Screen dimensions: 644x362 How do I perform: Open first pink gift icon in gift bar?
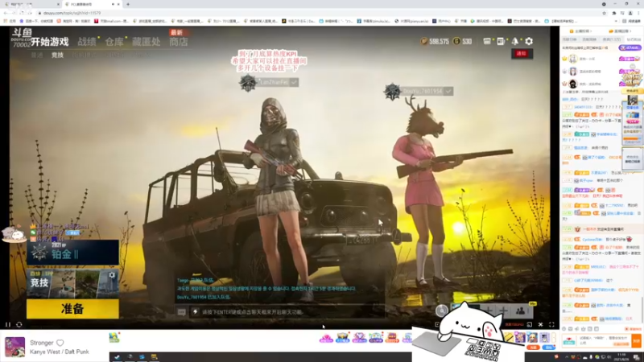pyautogui.click(x=326, y=338)
